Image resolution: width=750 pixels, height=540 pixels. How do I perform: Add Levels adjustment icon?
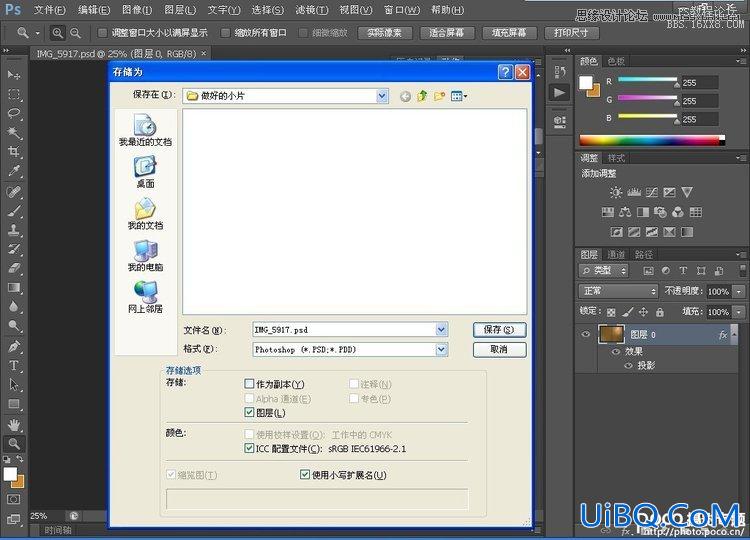tap(634, 192)
